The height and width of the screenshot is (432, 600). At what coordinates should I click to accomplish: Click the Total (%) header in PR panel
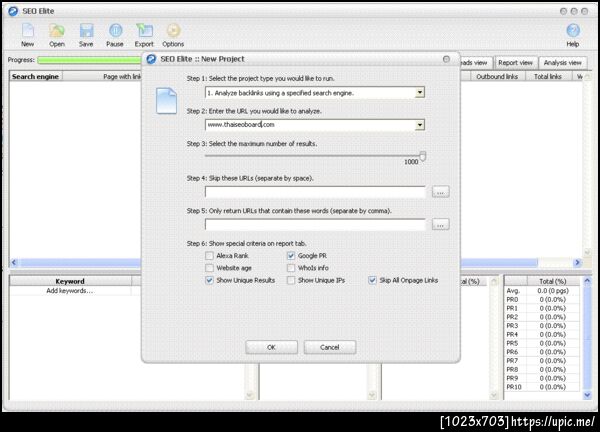(553, 281)
